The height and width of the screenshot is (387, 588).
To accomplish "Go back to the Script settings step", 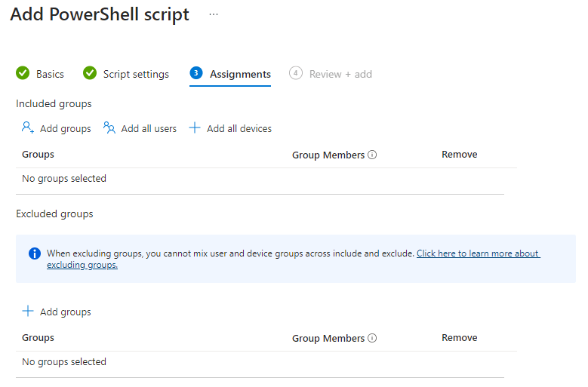I will tap(136, 74).
